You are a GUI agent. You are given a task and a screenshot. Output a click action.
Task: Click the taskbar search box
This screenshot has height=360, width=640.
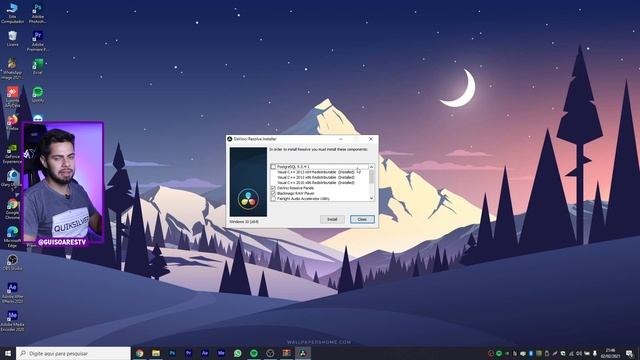(73, 353)
